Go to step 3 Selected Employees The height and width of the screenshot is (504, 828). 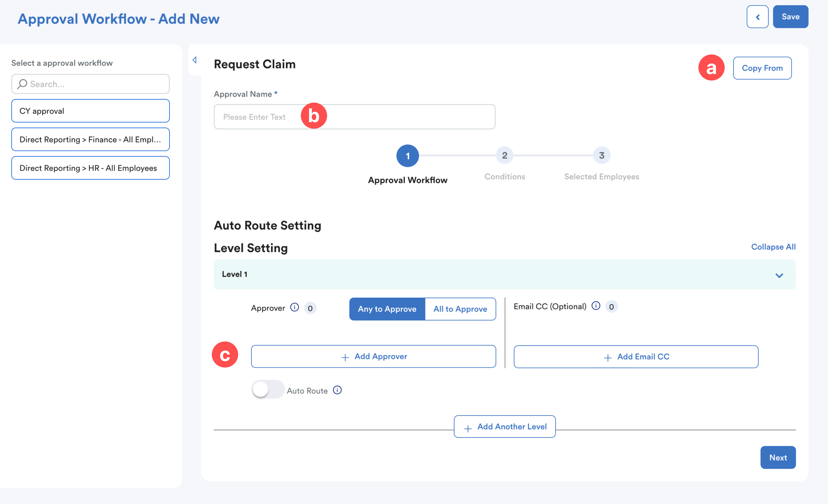coord(601,155)
